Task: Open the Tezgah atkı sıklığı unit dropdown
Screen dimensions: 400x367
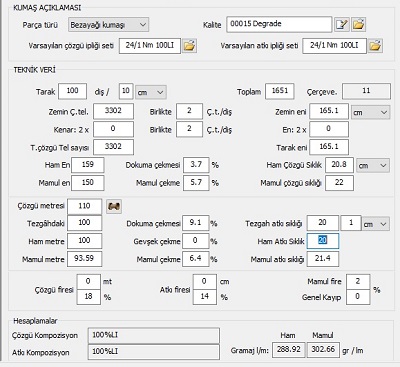Action: tap(376, 224)
